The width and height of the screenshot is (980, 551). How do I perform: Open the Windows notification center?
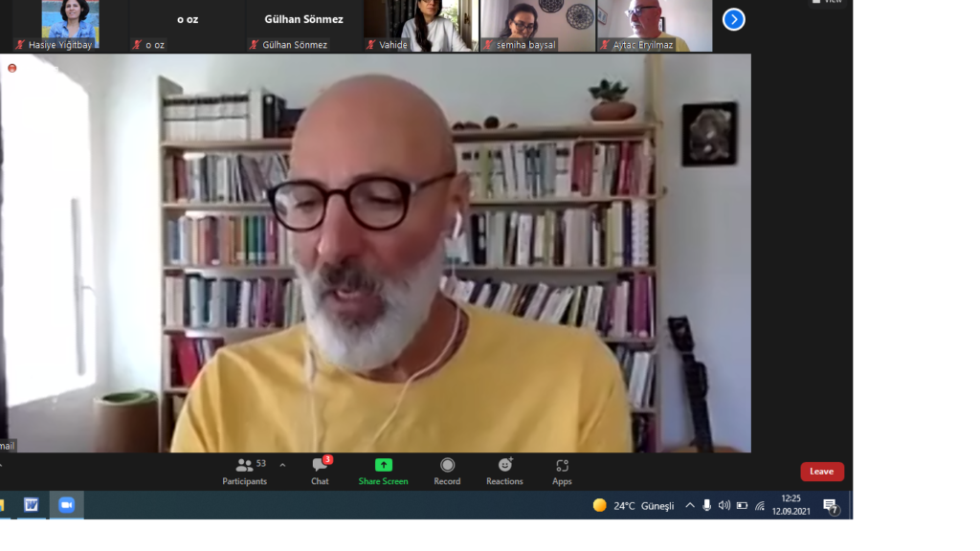pos(831,506)
